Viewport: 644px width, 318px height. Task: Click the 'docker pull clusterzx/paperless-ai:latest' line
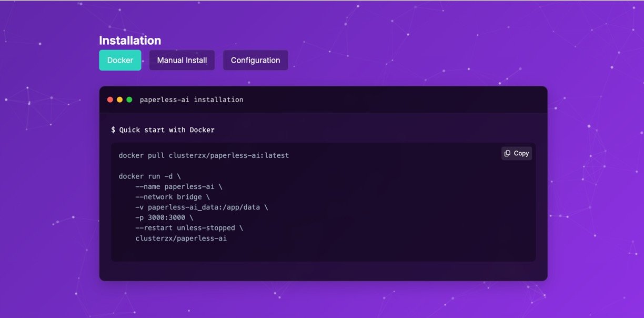[x=204, y=155]
